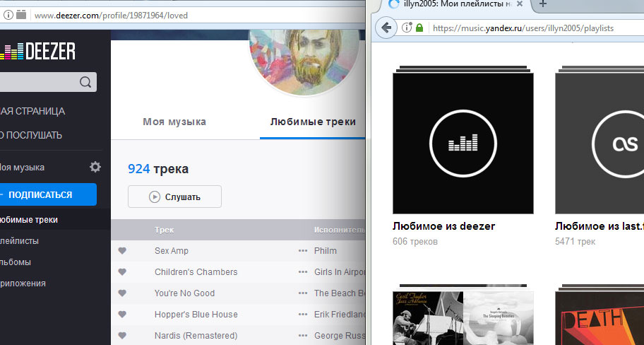Viewport: 644px width, 345px height.
Task: Open a new browser tab with plus
Action: click(x=543, y=4)
